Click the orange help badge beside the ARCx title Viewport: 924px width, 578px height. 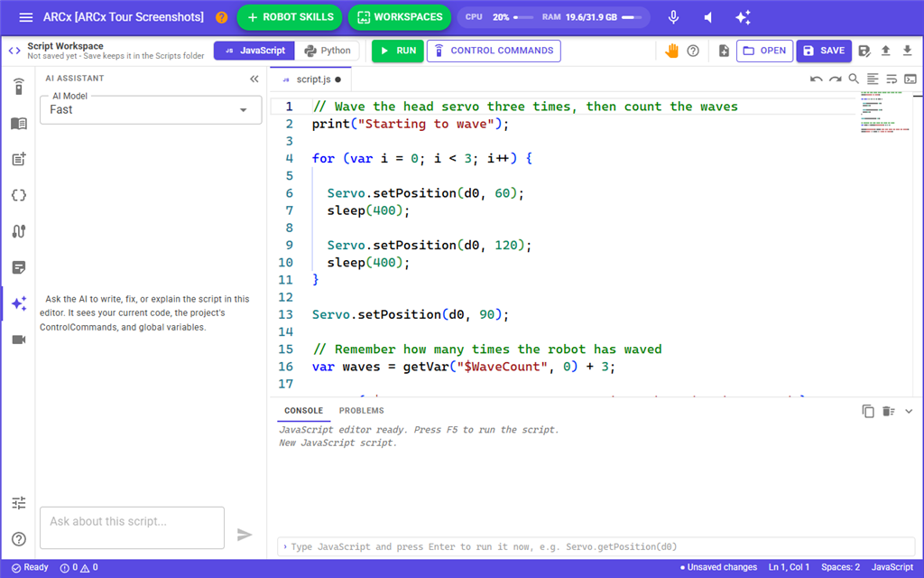click(x=222, y=17)
